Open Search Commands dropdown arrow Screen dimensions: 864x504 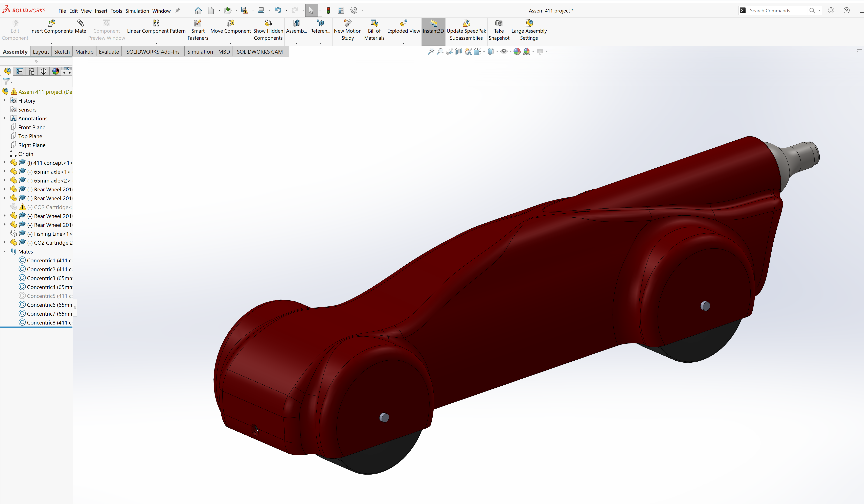coord(819,11)
